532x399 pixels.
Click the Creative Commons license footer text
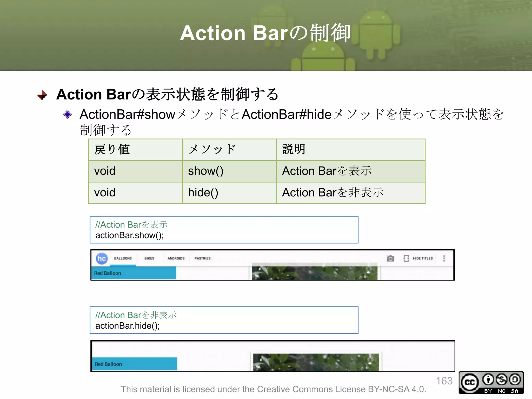(273, 389)
